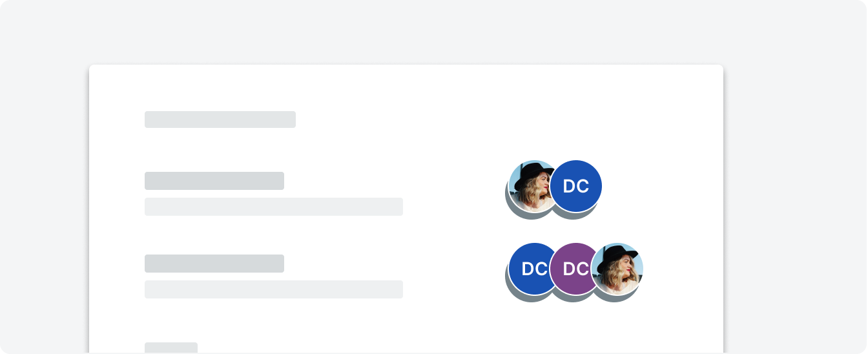This screenshot has height=354, width=868.
Task: Click the topmost heading placeholder bar
Action: 220,120
